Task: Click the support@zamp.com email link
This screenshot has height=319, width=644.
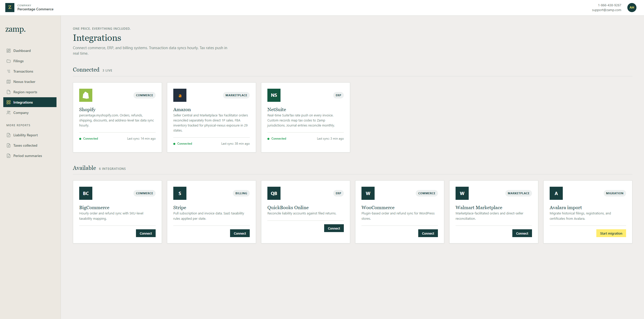Action: tap(607, 10)
